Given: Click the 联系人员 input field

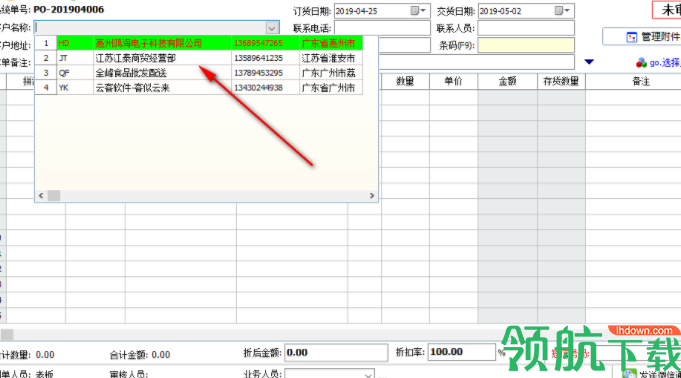Looking at the screenshot, I should click(x=526, y=28).
